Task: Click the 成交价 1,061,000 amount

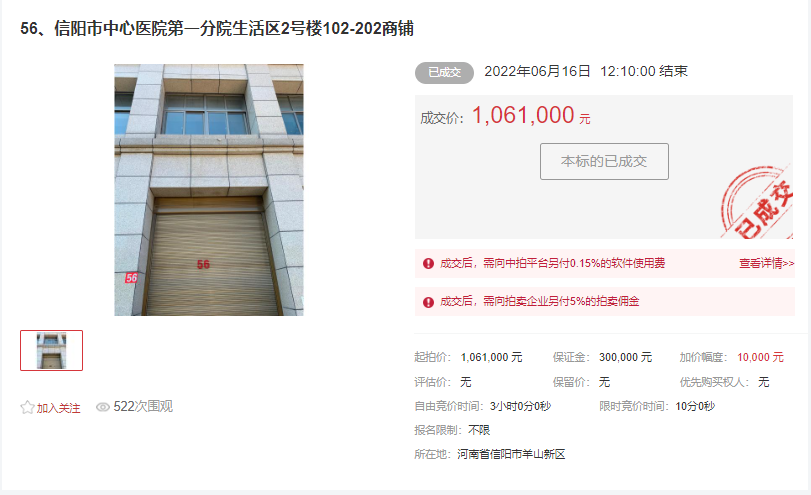Action: (523, 115)
